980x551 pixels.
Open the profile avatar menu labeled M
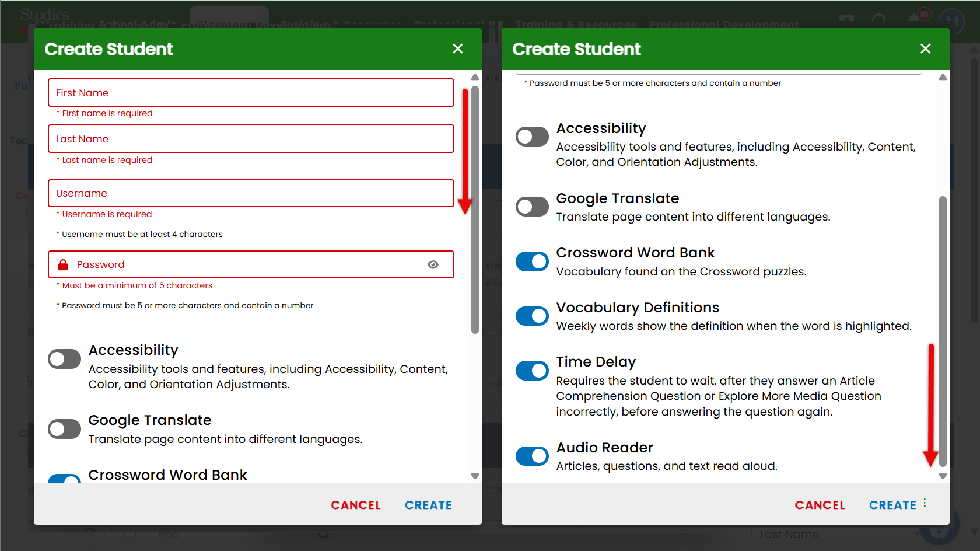[x=952, y=19]
